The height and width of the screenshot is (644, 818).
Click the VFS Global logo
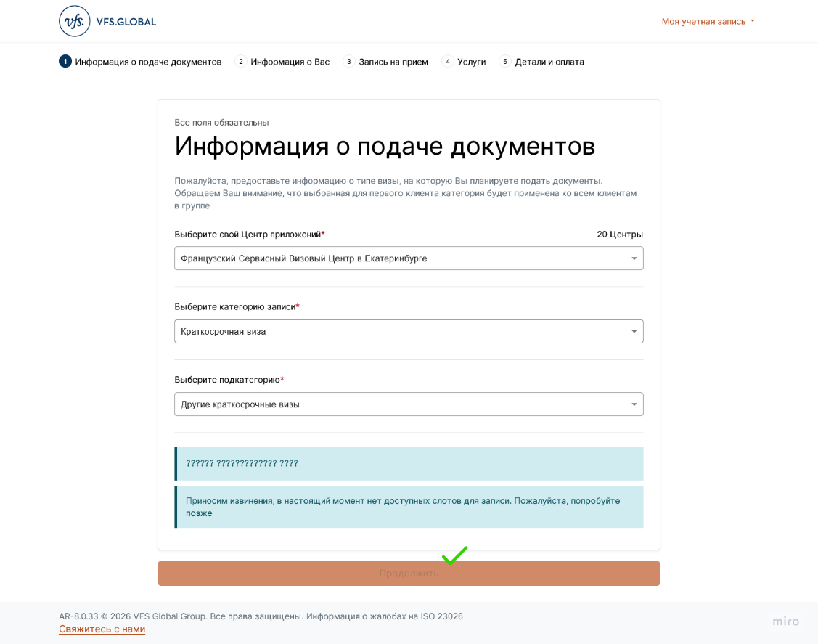pos(107,21)
